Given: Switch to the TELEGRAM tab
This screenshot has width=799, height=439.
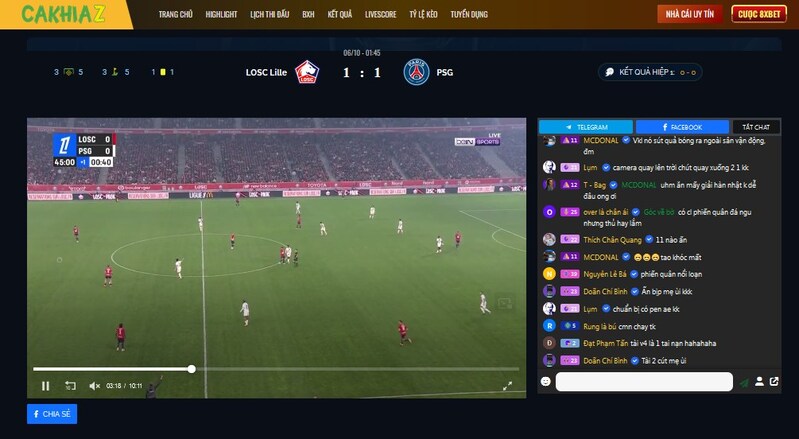Looking at the screenshot, I should pos(586,127).
